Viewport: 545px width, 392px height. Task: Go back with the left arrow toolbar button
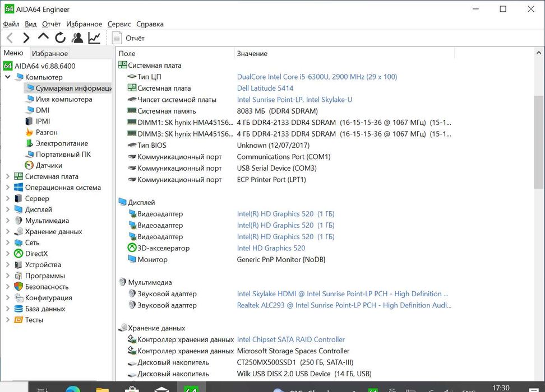click(10, 38)
